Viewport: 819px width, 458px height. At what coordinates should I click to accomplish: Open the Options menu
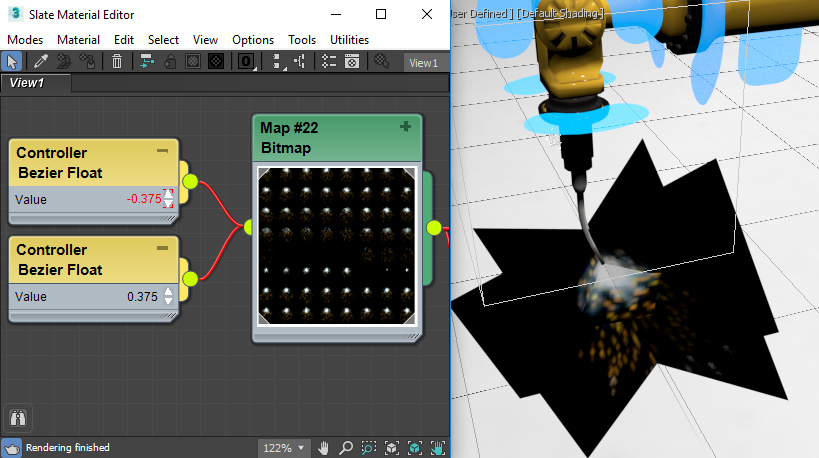tap(253, 40)
